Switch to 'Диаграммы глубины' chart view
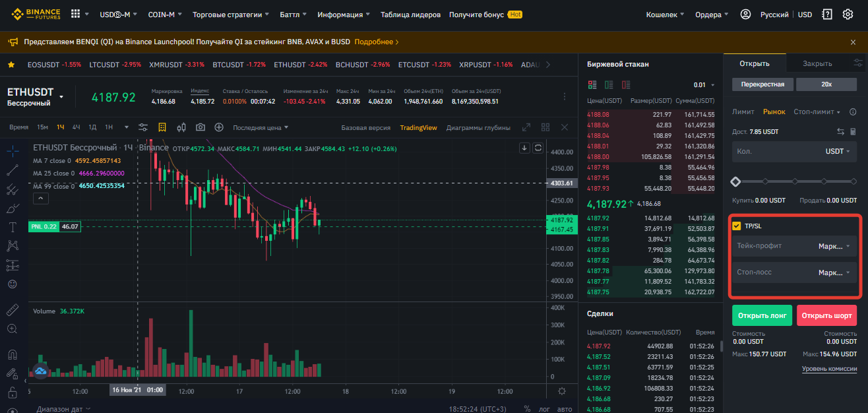 [478, 128]
